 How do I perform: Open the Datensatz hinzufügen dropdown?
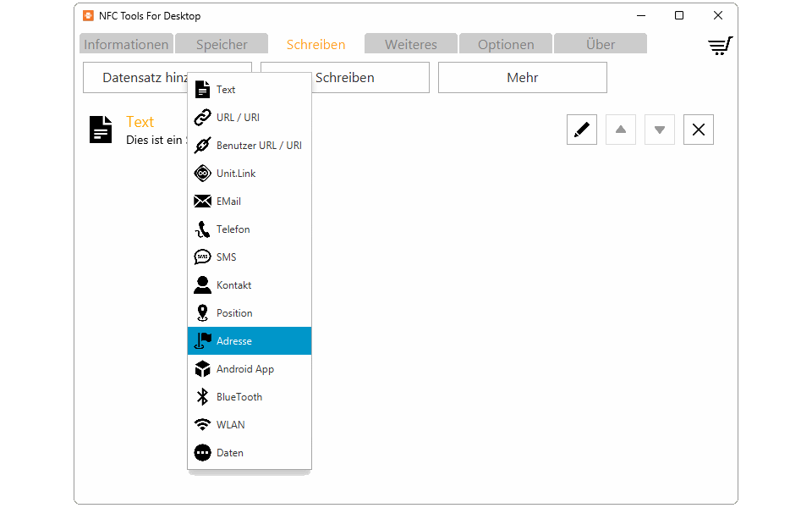[135, 78]
